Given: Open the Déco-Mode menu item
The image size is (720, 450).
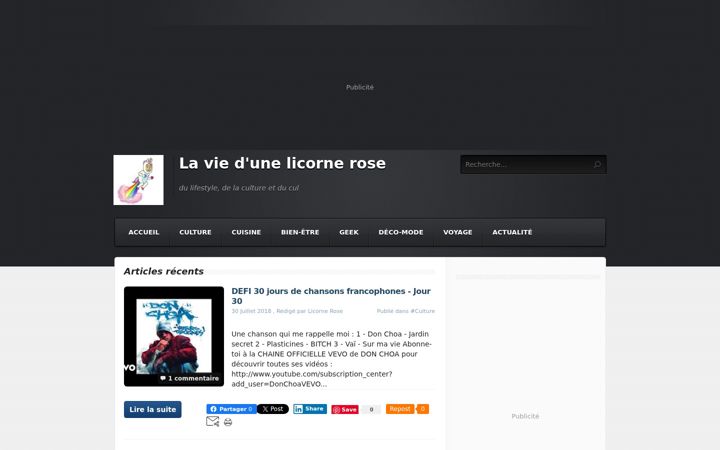Looking at the screenshot, I should pyautogui.click(x=401, y=232).
